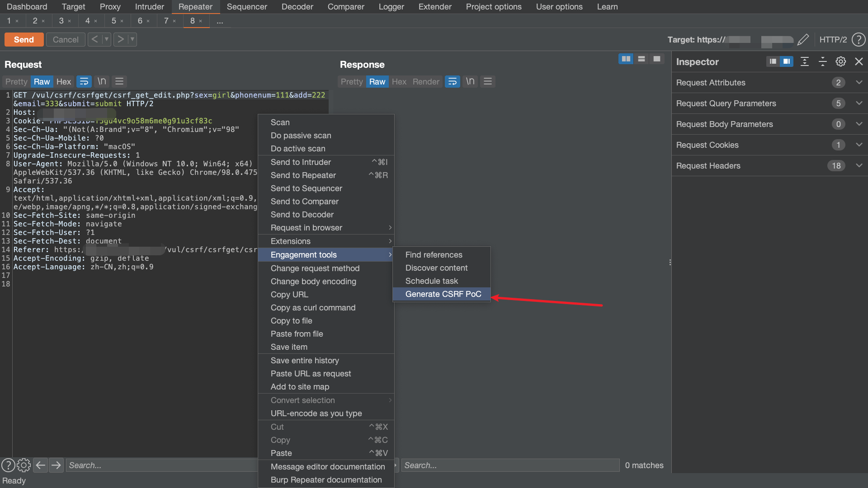The image size is (868, 488).
Task: Switch Request view to Raw
Action: 42,81
